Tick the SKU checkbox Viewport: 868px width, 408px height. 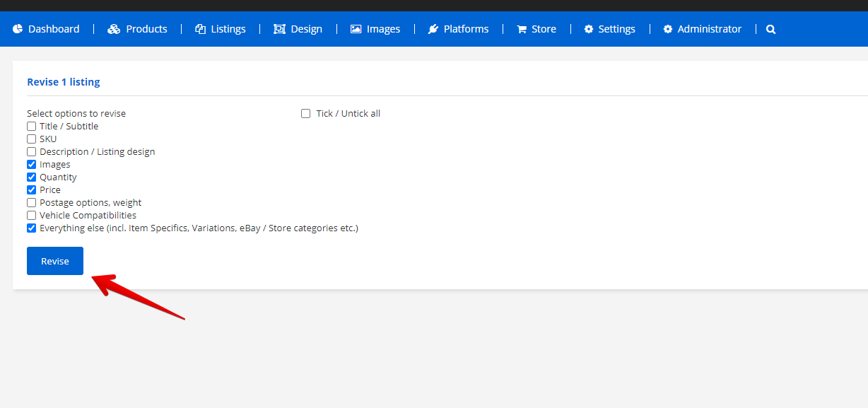[x=31, y=139]
